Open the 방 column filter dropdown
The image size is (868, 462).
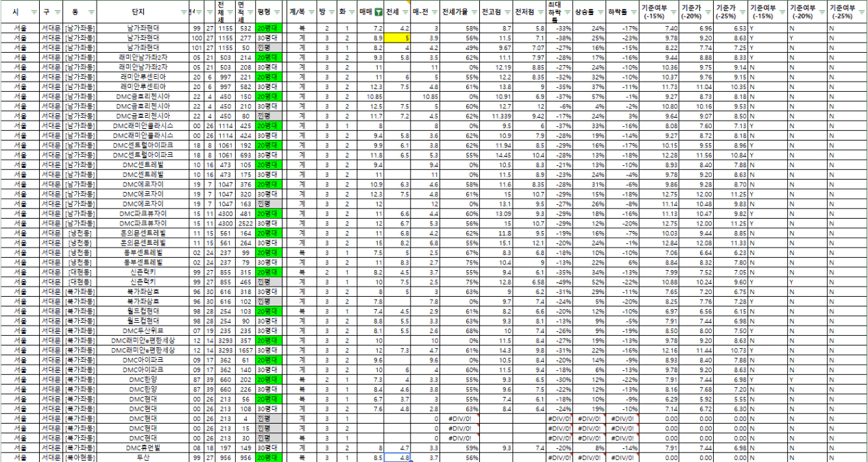(x=332, y=13)
